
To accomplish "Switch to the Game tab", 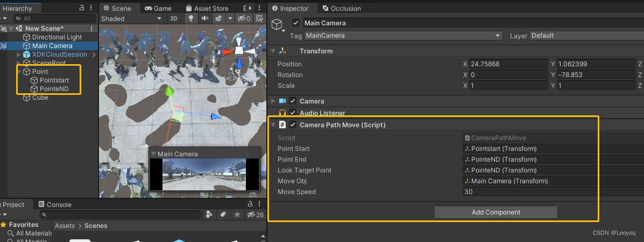I will tap(158, 8).
